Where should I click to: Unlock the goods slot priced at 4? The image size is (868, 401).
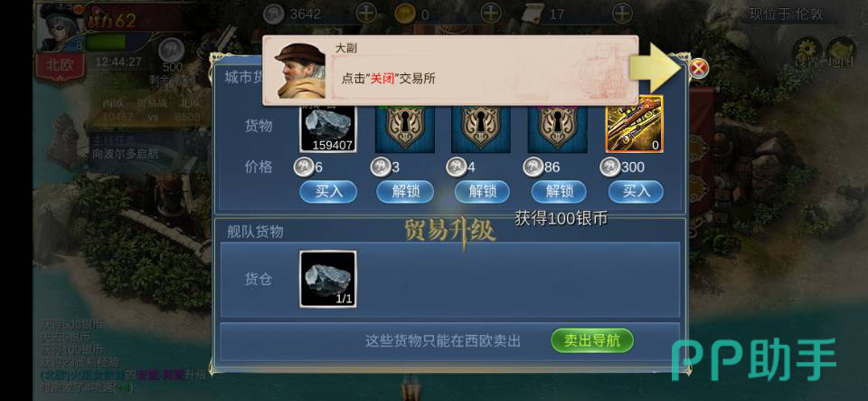482,192
